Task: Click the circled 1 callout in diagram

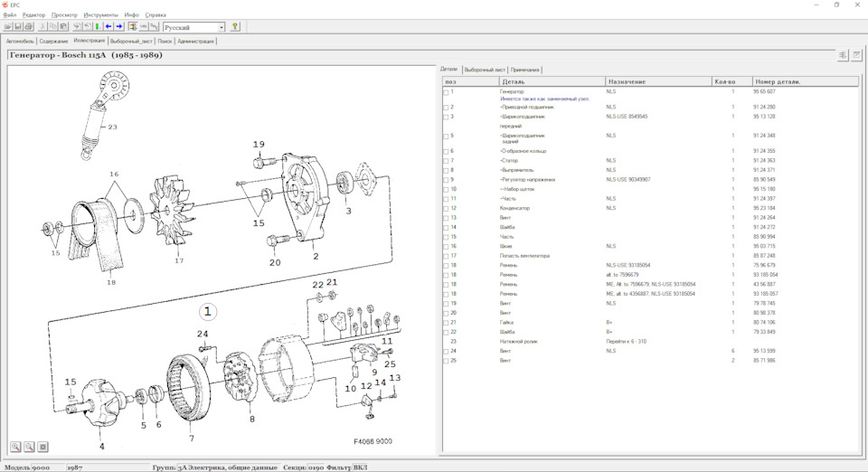Action: coord(208,312)
